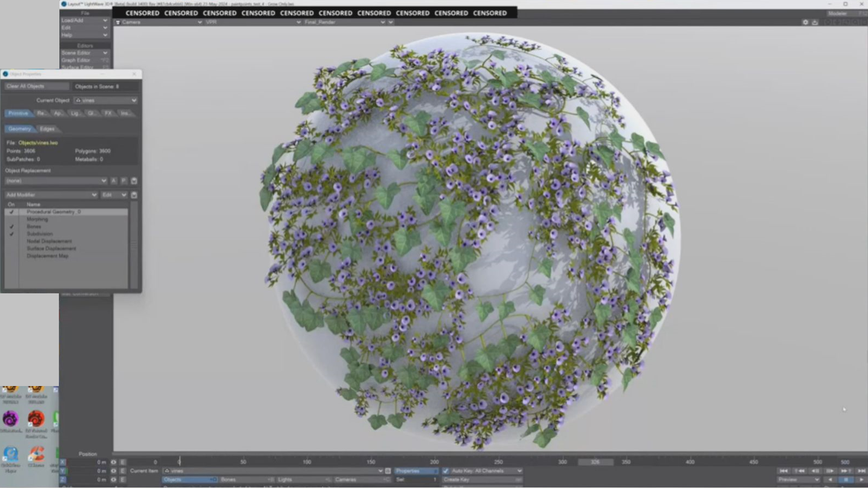
Task: Open the Load/Add menu dropdown
Action: click(84, 20)
